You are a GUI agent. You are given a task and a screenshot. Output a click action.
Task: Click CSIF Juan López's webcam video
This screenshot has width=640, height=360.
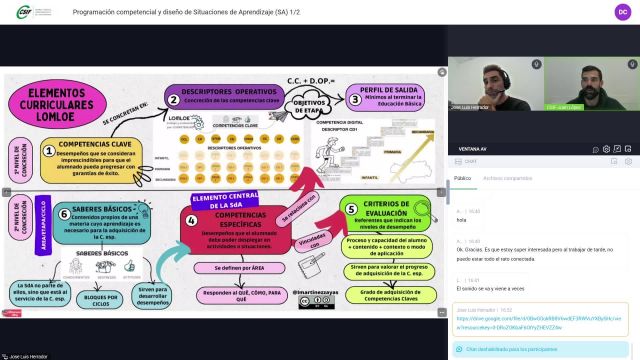pos(592,84)
